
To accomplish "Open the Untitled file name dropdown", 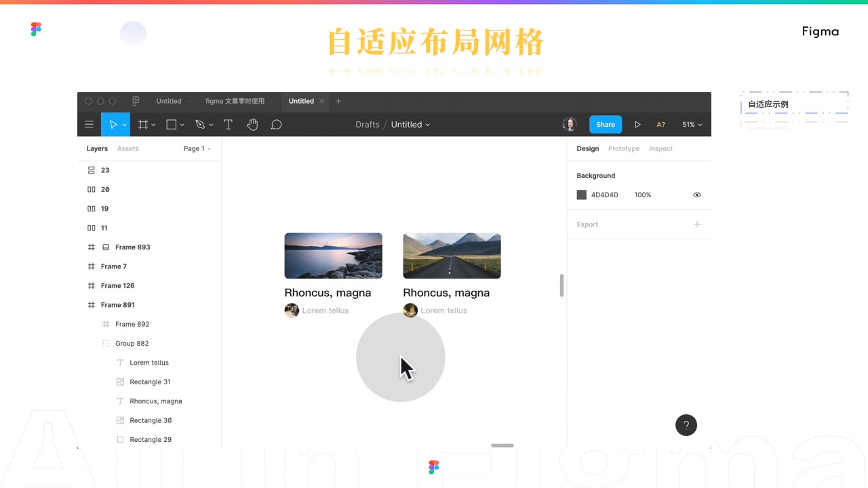I will click(x=410, y=125).
